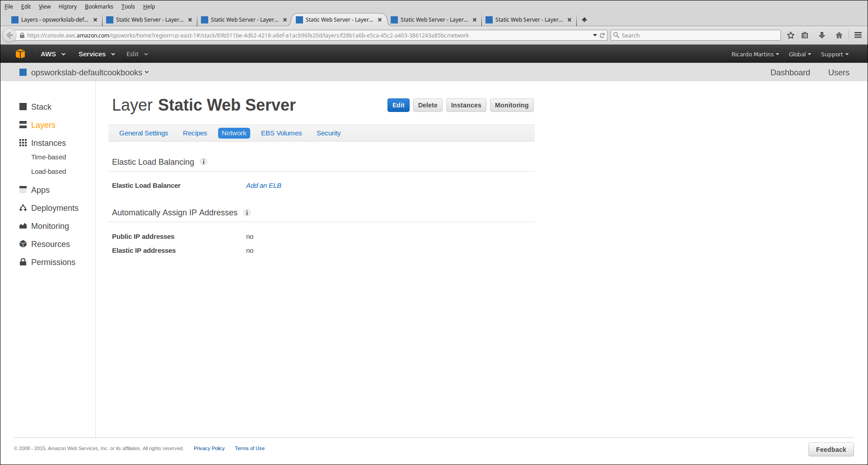Viewport: 868px width, 465px height.
Task: Open the Firefox hamburger menu
Action: (858, 35)
